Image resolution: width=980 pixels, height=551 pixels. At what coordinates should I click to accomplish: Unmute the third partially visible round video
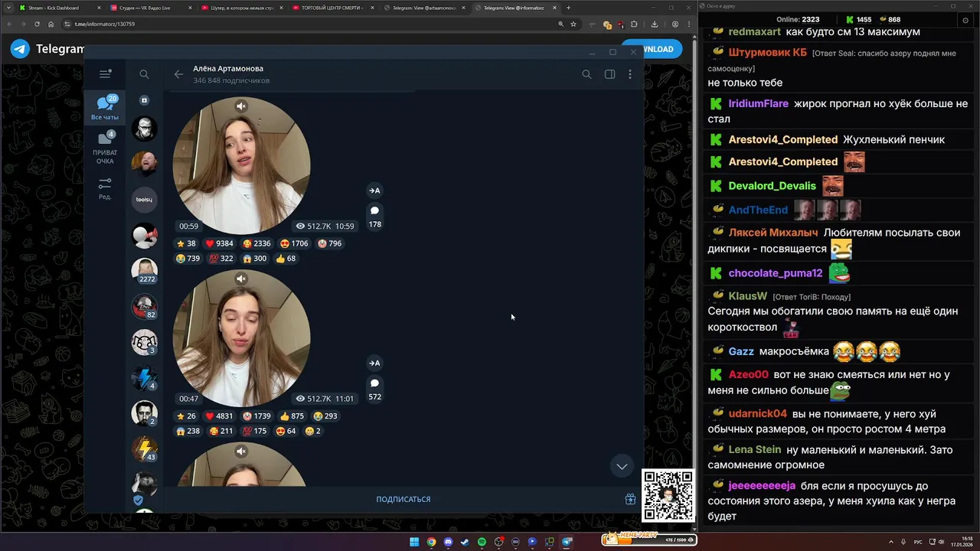pos(241,452)
